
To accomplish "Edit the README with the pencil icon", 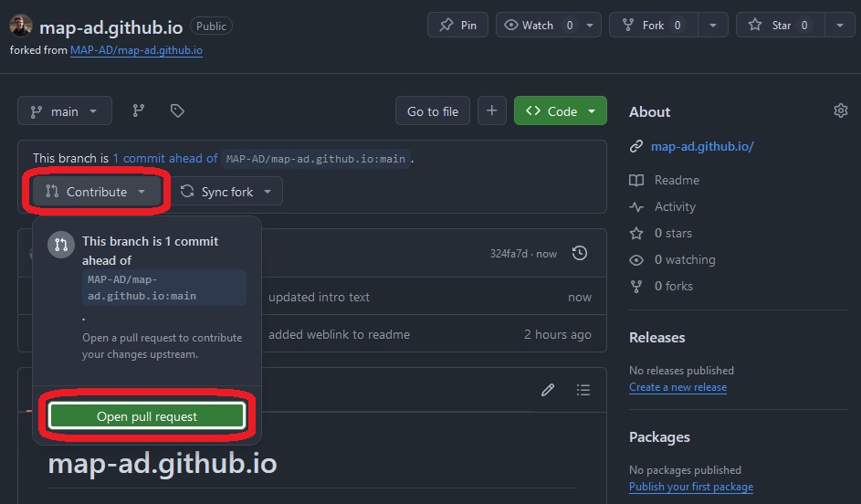I will pos(548,390).
